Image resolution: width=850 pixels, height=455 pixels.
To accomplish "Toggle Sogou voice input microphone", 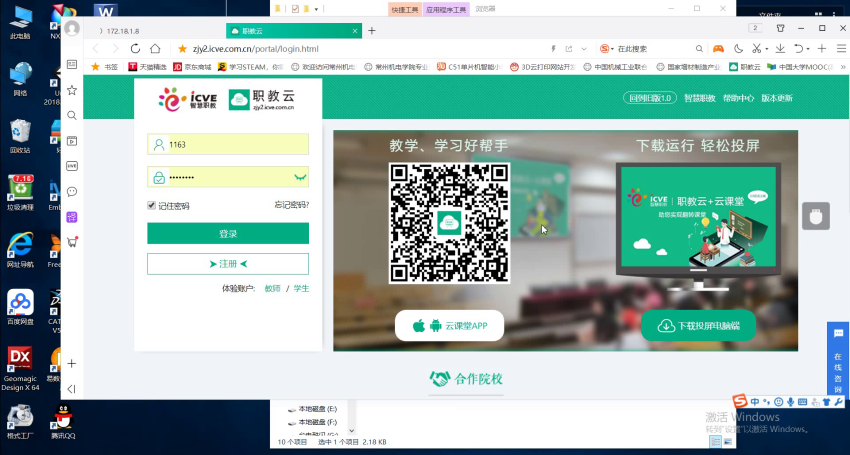I will click(791, 401).
